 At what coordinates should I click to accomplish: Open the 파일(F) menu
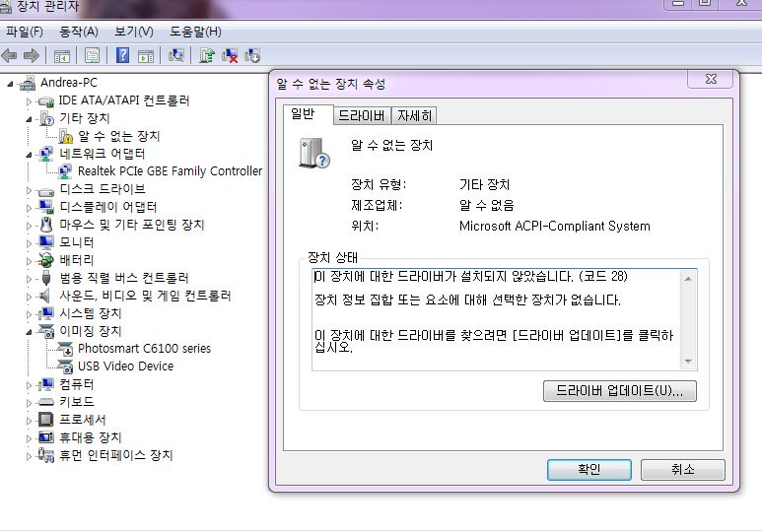[25, 33]
